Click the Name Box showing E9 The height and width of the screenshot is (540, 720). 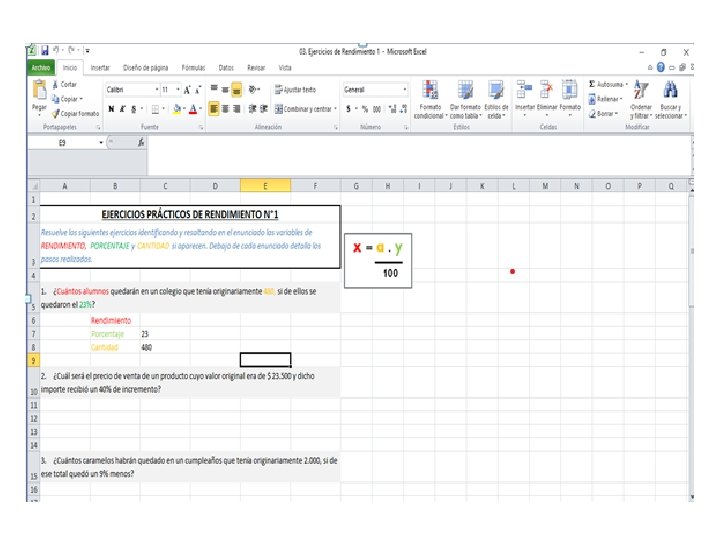pos(62,143)
